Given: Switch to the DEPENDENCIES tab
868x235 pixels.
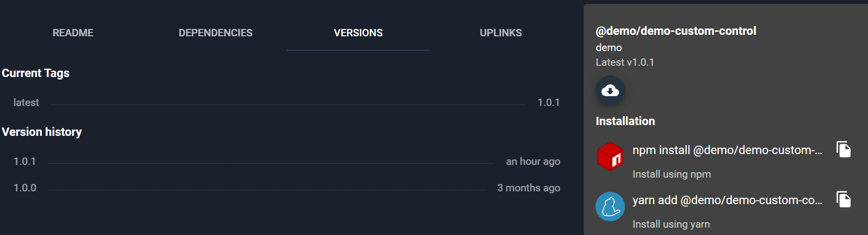Looking at the screenshot, I should (216, 33).
